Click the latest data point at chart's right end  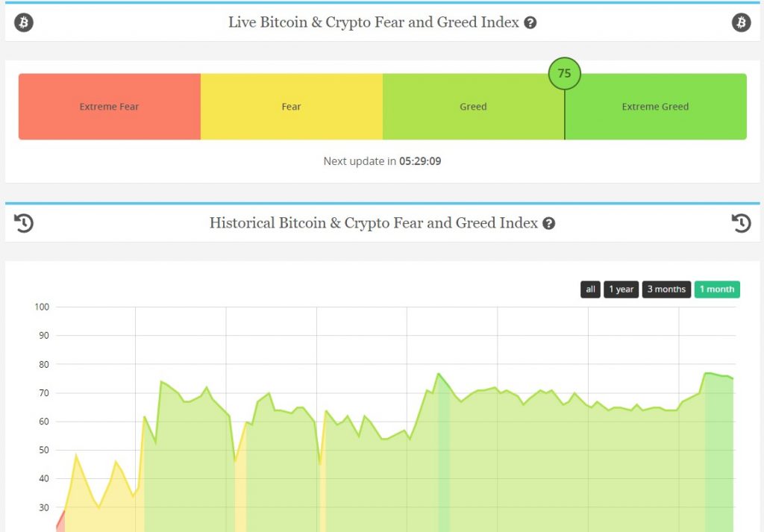click(x=733, y=378)
